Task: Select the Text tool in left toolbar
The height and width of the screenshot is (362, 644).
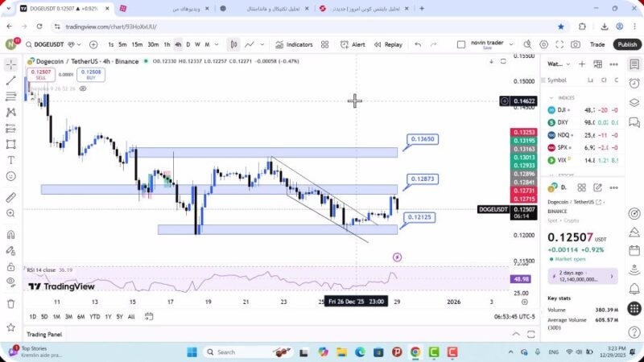Action: [11, 160]
